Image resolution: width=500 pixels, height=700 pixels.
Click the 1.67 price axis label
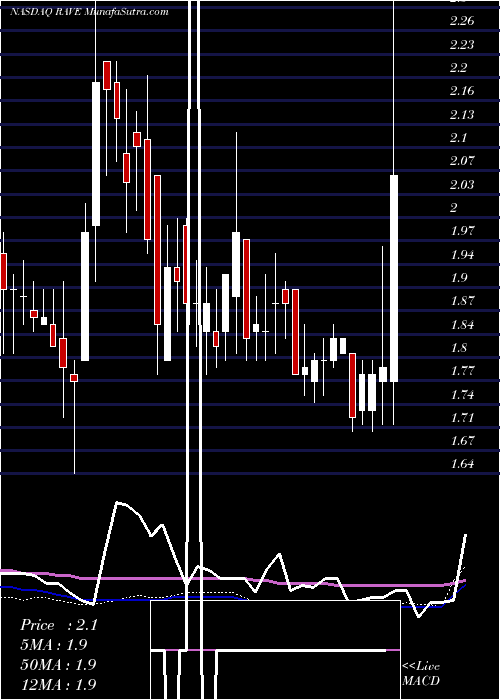click(462, 441)
